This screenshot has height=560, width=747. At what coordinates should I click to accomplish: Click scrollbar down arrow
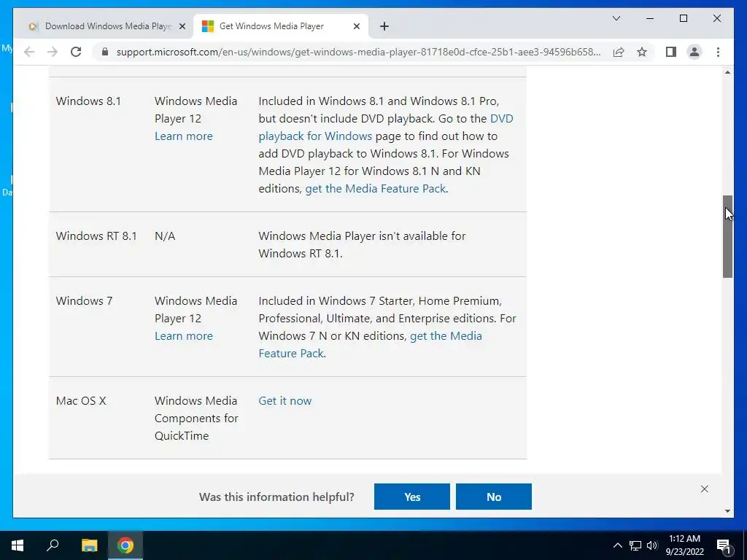point(727,511)
